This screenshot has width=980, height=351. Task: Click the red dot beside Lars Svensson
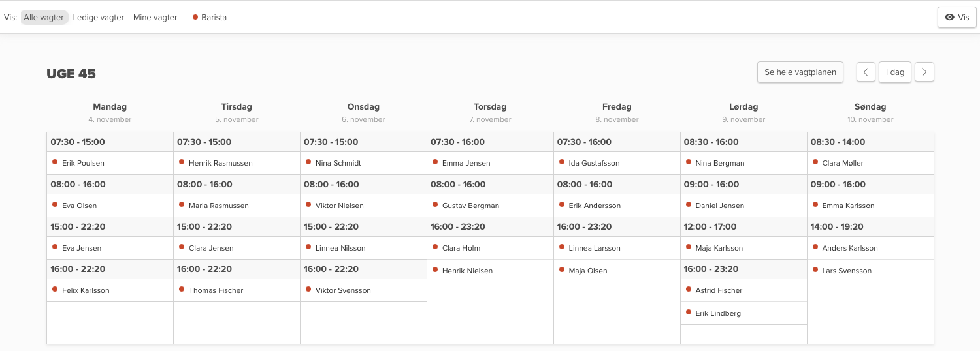pos(815,270)
